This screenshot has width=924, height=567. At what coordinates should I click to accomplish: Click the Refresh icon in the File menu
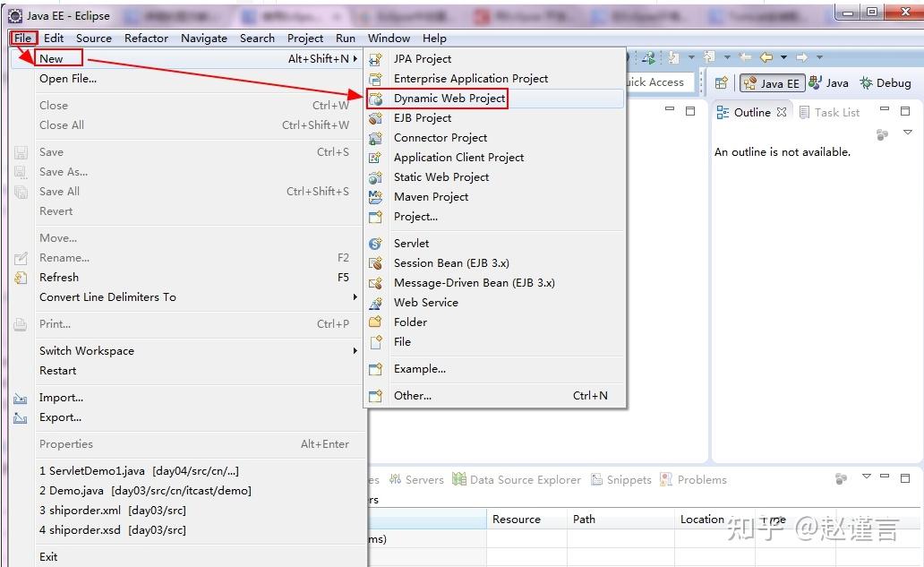[20, 278]
